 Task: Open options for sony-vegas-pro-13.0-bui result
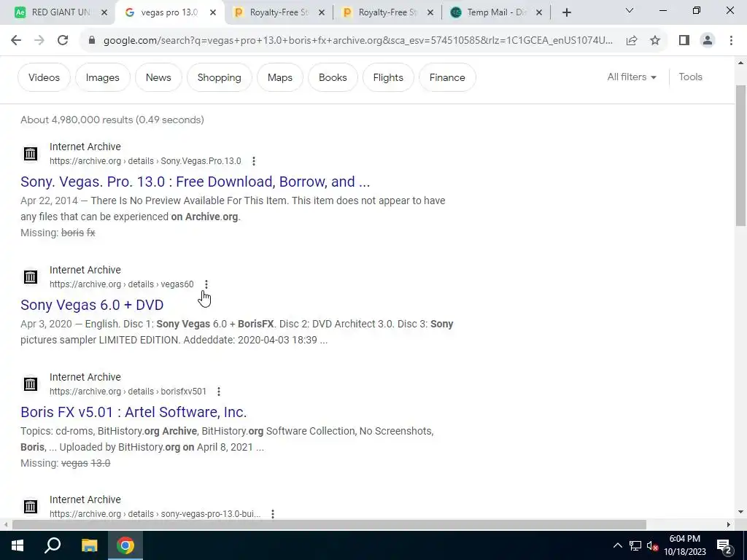tap(273, 514)
